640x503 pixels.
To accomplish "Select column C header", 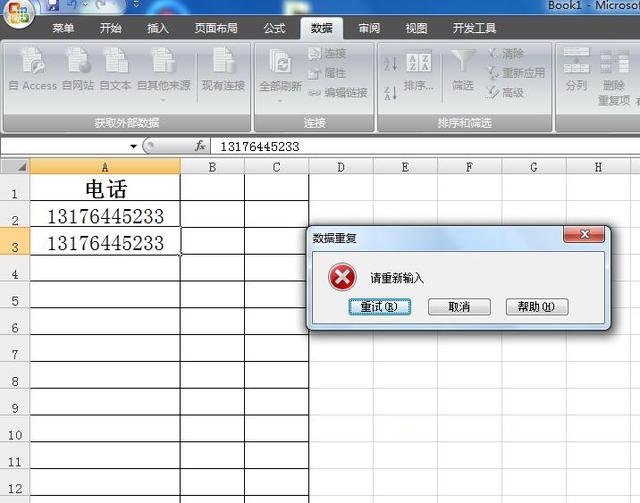I will click(x=276, y=167).
